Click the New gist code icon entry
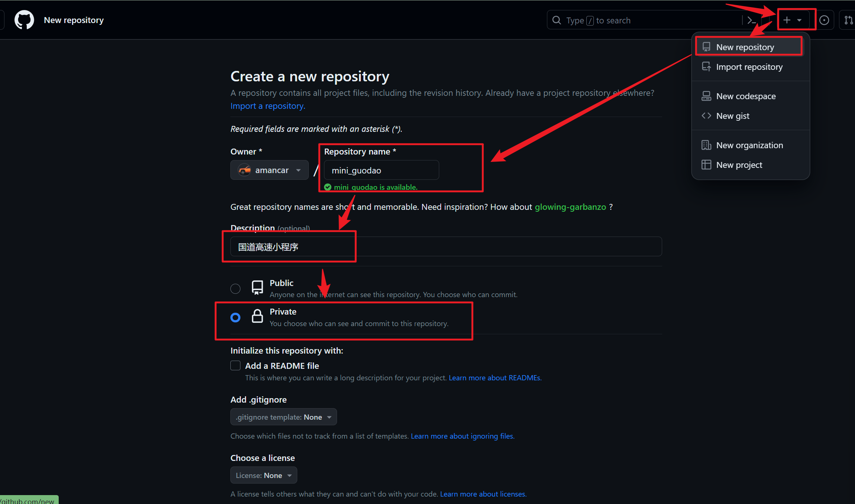Image resolution: width=855 pixels, height=504 pixels. 706,116
